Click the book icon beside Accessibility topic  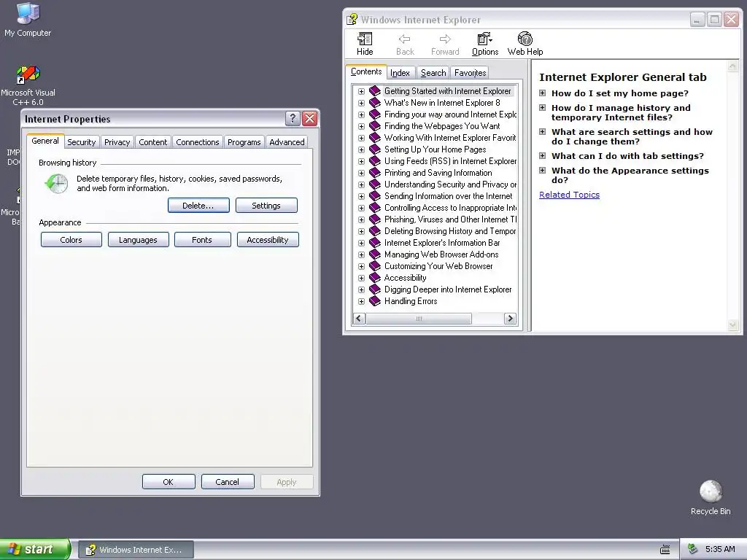click(x=375, y=278)
